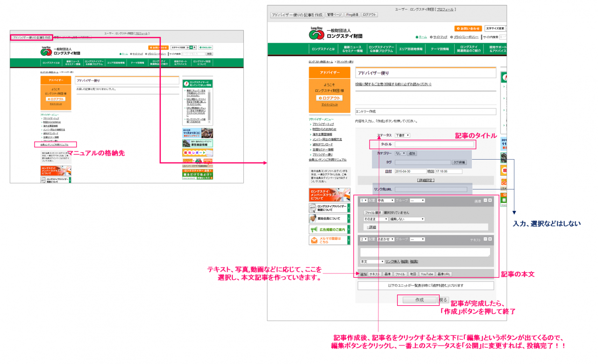This screenshot has height=364, width=598.
Task: Click the タイトル input field
Action: [x=434, y=144]
